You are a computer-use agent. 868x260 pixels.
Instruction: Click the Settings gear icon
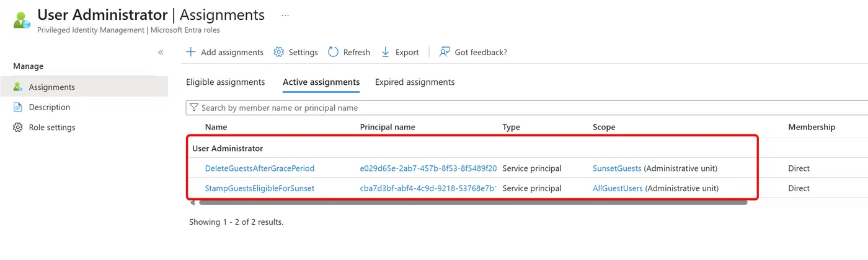click(x=279, y=52)
